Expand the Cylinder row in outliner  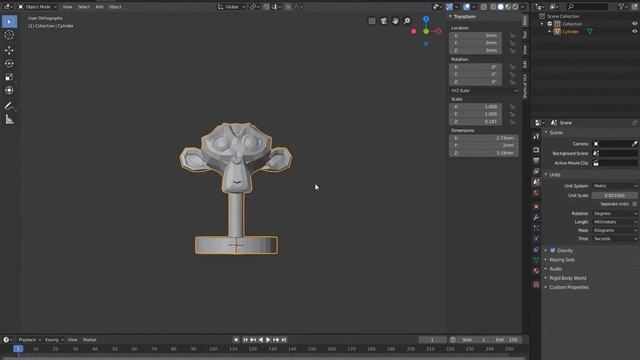(550, 31)
